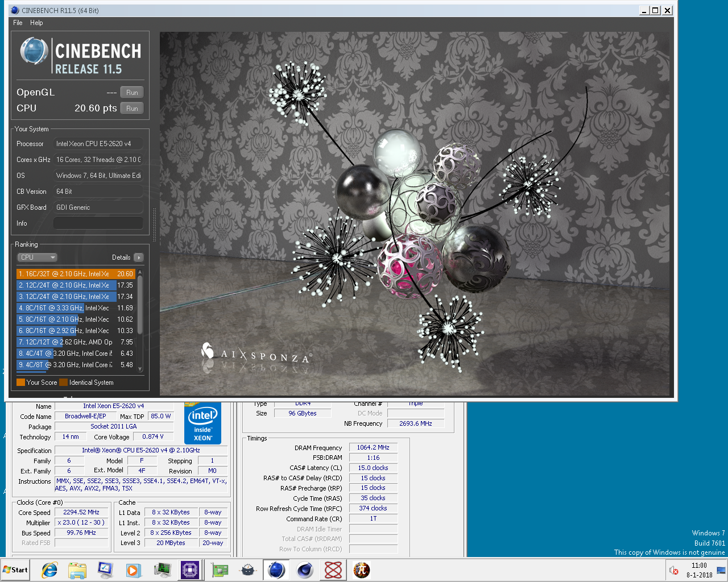Open the black cat-faced taskbar icon

248,569
